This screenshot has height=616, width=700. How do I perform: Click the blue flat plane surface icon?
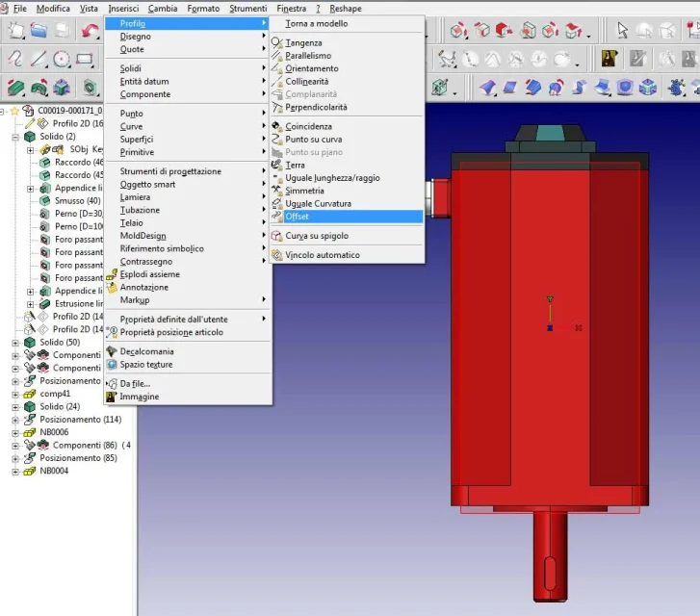[509, 87]
